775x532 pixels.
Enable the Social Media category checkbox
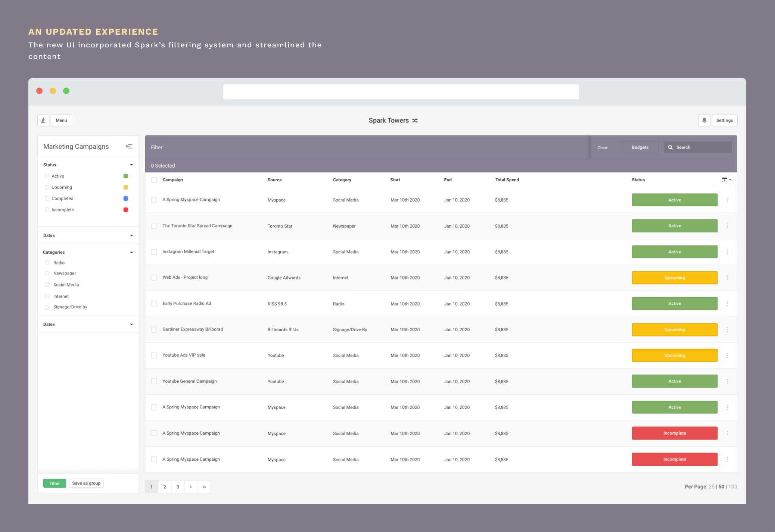pyautogui.click(x=47, y=285)
